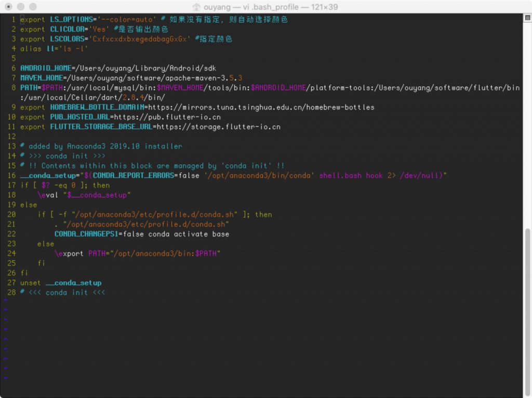Click HOMEBREW_BOTTLE_DOMAIN variable on line 9
This screenshot has height=398, width=532.
(97, 107)
